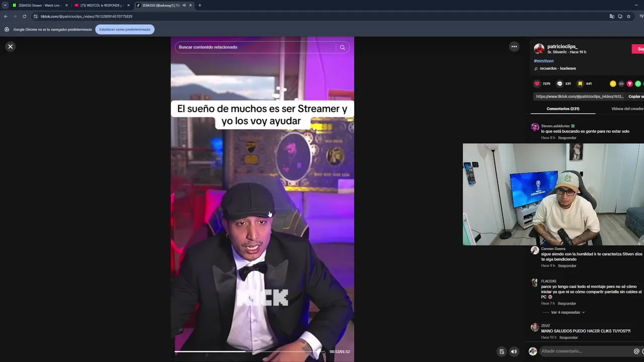Click the Carmen Guerra commenter name
Viewport: 644px width, 362px height.
tap(553, 249)
